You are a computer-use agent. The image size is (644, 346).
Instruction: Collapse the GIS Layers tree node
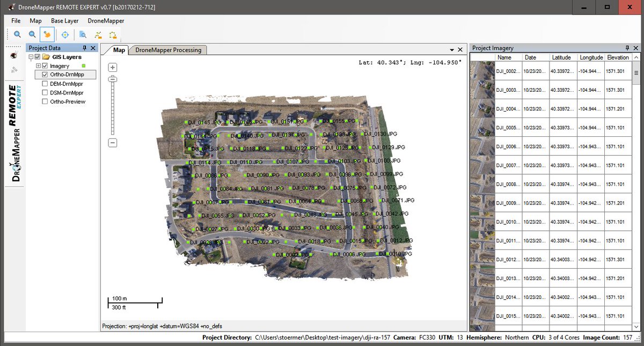(x=31, y=56)
